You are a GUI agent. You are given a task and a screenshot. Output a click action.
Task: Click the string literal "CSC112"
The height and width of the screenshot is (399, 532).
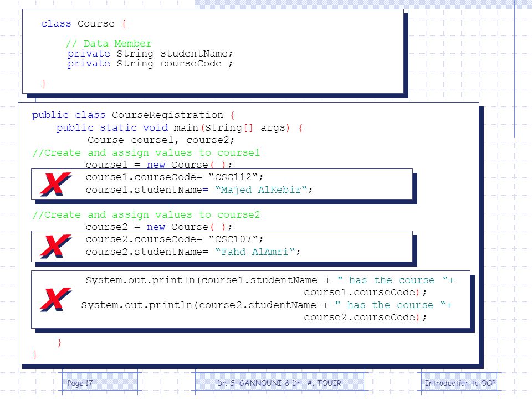point(233,177)
